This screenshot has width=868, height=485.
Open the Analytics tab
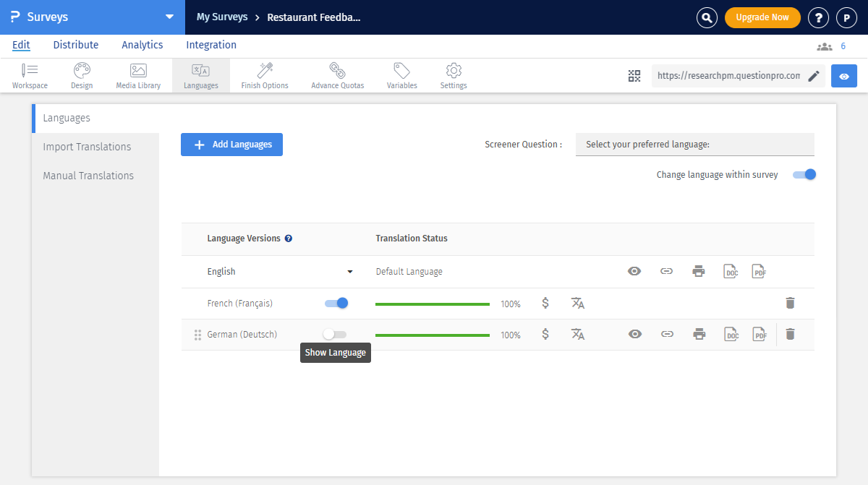pos(142,45)
